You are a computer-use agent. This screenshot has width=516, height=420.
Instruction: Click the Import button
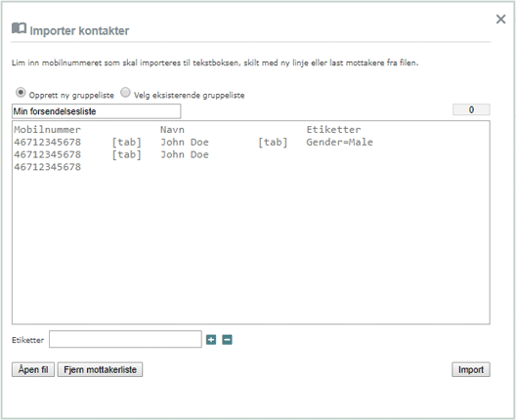tap(471, 369)
